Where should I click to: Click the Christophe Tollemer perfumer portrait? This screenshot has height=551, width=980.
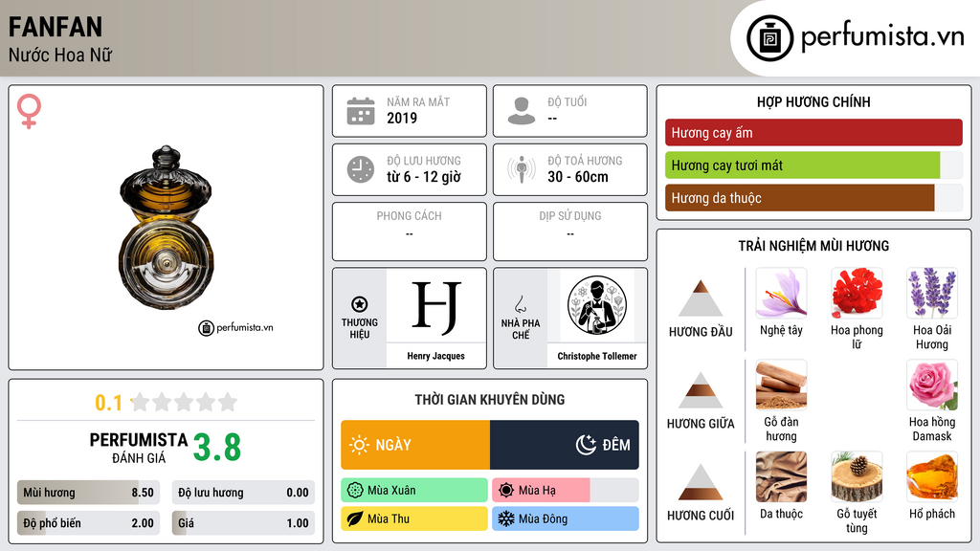pyautogui.click(x=597, y=305)
